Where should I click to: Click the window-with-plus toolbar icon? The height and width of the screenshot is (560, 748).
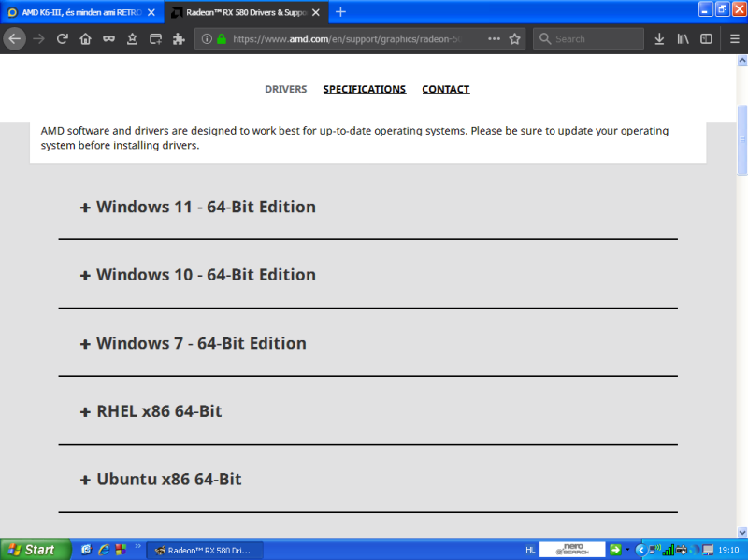(155, 39)
